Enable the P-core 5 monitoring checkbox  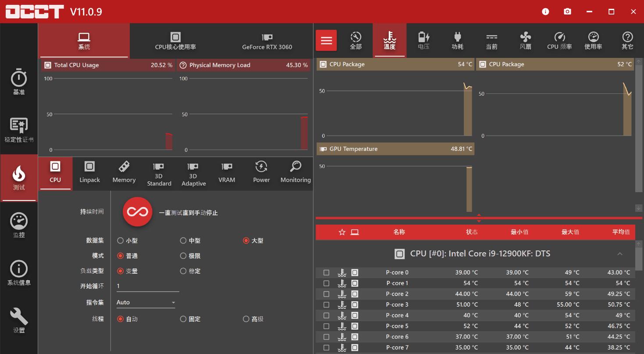[326, 326]
